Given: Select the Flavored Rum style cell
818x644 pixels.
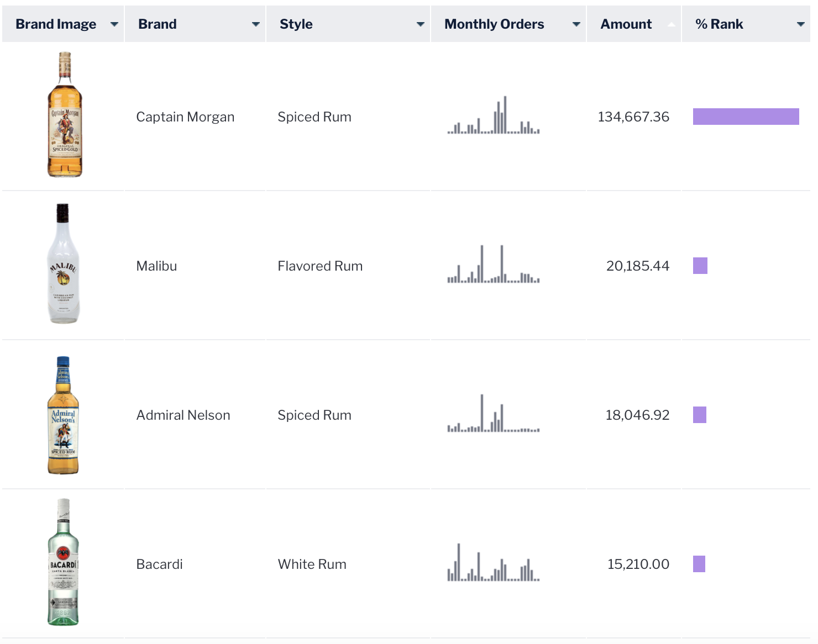Looking at the screenshot, I should [x=320, y=266].
